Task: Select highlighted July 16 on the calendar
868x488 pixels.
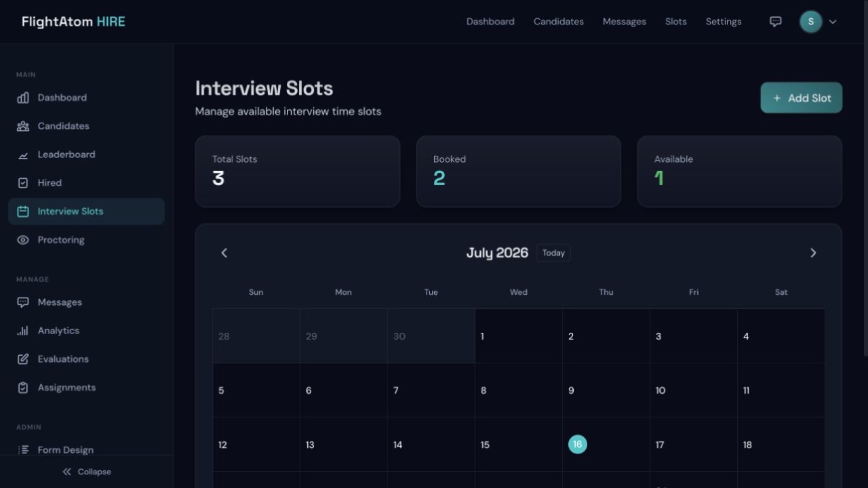Action: (578, 445)
